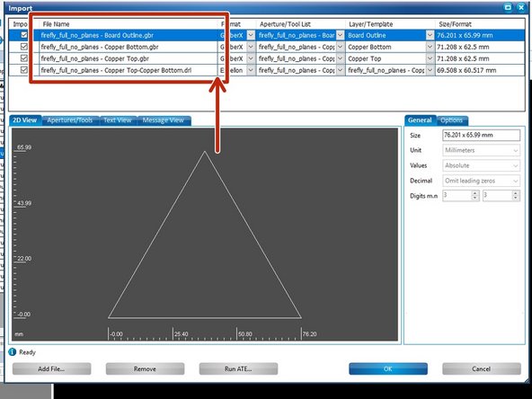The height and width of the screenshot is (399, 532).
Task: Open Format dropdown for Copper Top.gbr row
Action: [x=251, y=58]
